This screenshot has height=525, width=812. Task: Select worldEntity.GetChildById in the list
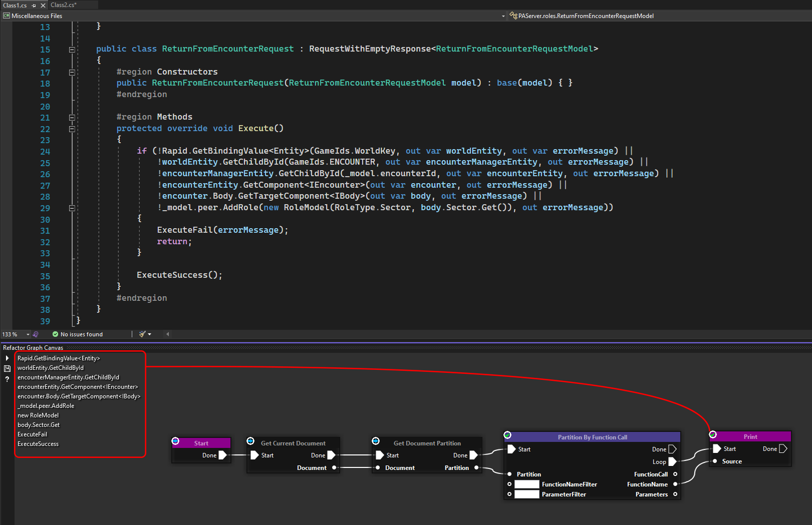click(51, 368)
